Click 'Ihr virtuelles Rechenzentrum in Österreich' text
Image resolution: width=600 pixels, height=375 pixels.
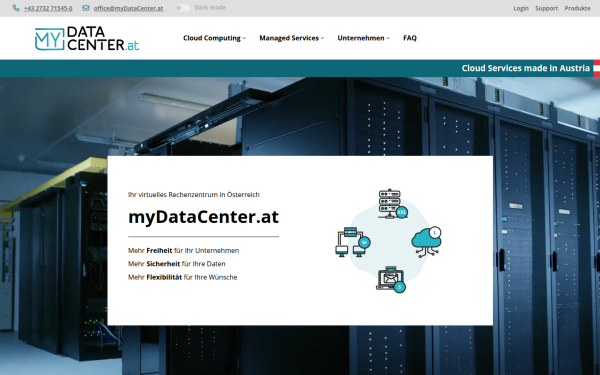point(194,194)
